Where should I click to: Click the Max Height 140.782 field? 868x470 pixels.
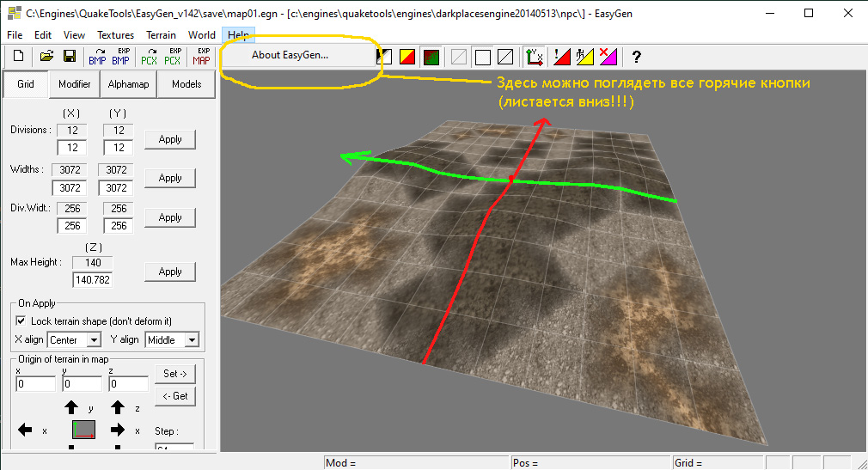tap(93, 279)
